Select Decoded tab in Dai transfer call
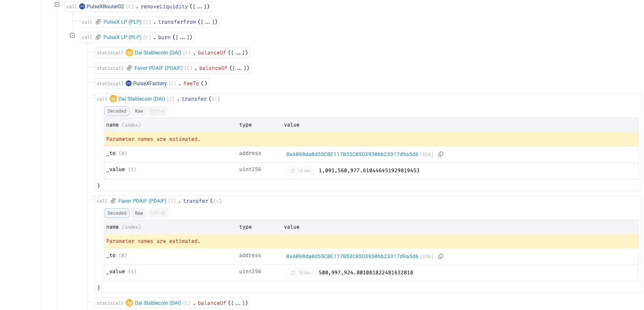This screenshot has width=644, height=310. click(117, 111)
